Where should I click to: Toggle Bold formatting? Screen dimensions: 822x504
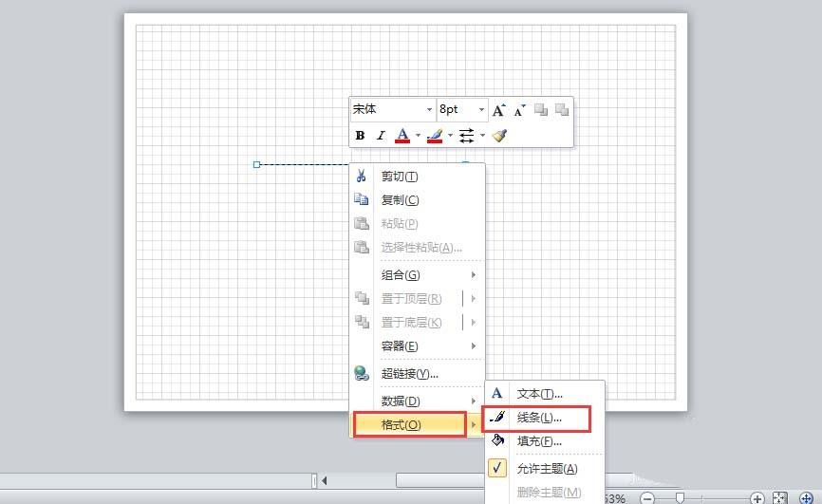(360, 136)
